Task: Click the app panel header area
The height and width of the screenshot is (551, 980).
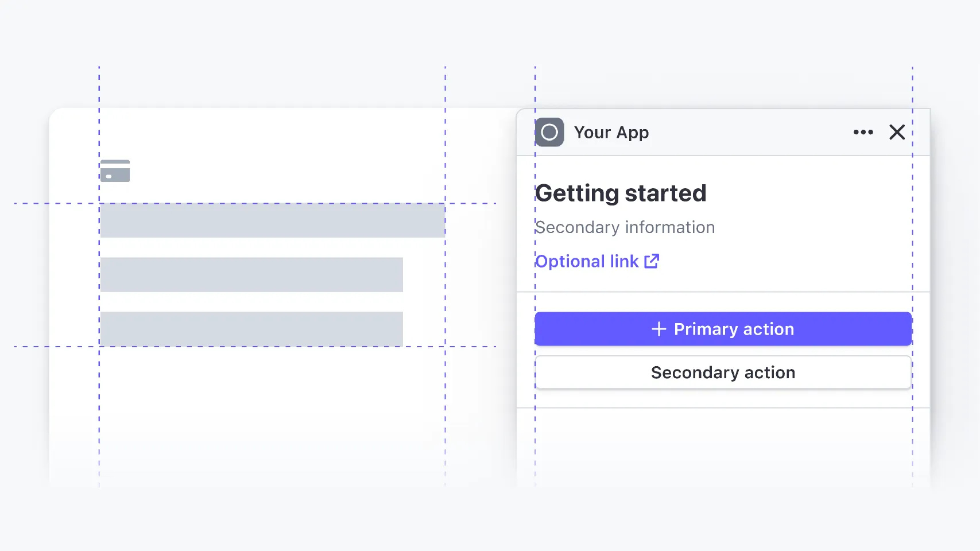Action: pos(723,132)
